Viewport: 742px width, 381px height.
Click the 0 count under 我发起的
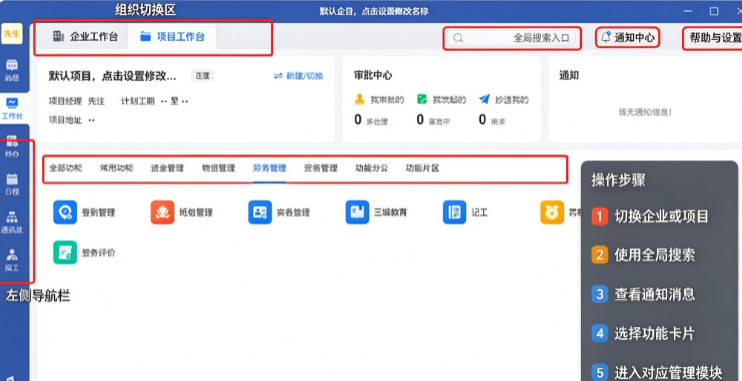coord(420,120)
